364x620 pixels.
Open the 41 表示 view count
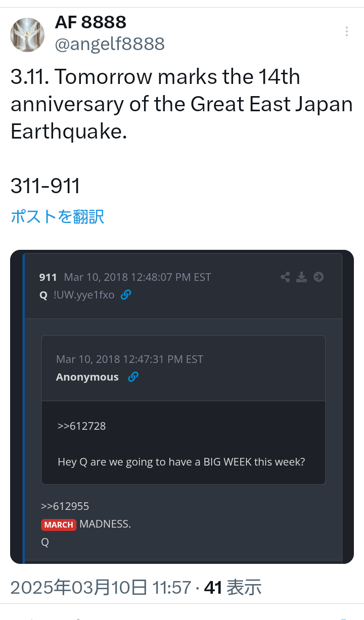point(233,588)
